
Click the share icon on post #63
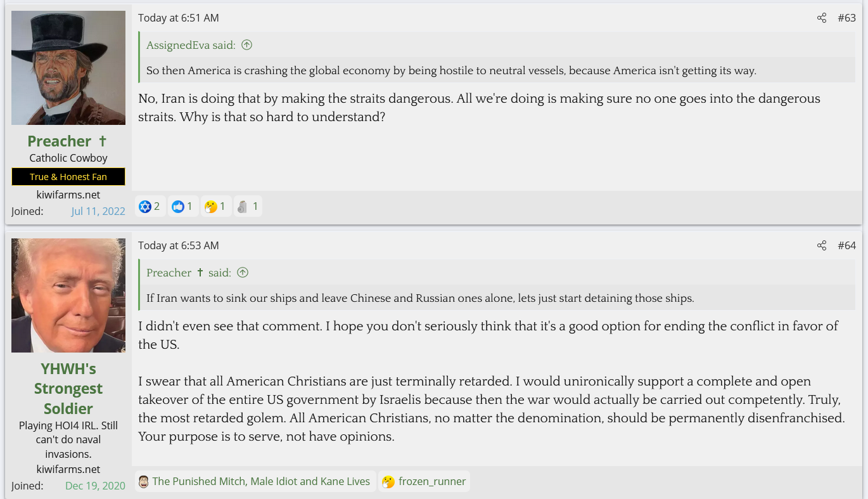822,18
